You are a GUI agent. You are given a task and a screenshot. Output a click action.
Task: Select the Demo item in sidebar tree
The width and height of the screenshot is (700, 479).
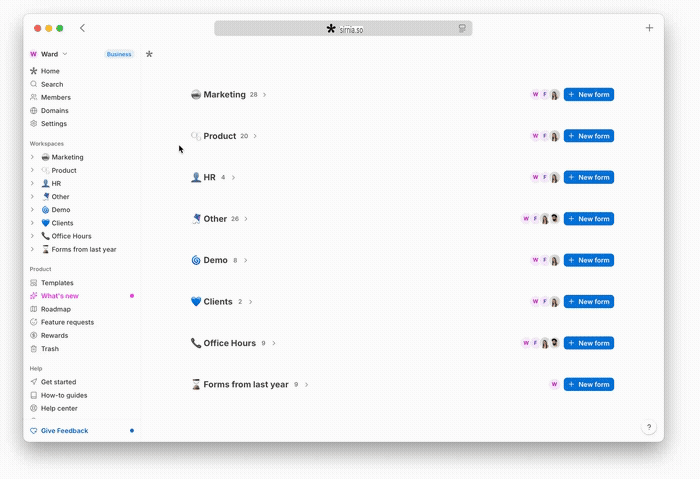[x=61, y=209]
